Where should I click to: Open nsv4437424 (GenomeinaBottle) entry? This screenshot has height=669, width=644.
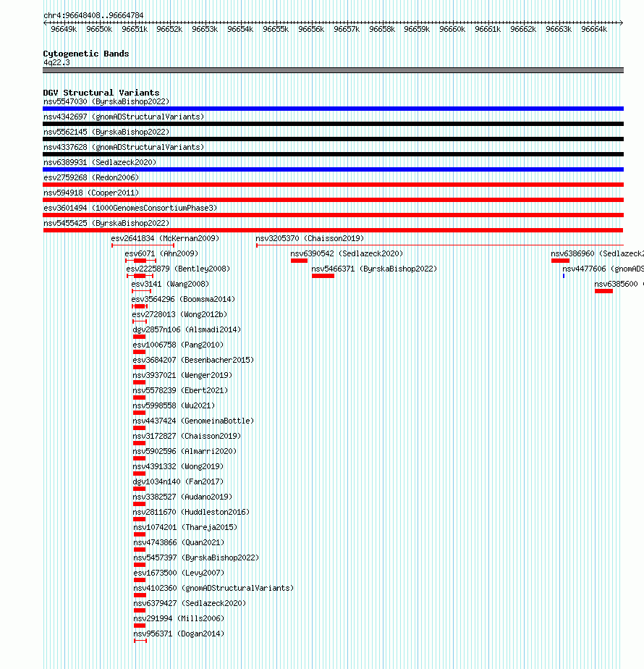(x=193, y=421)
